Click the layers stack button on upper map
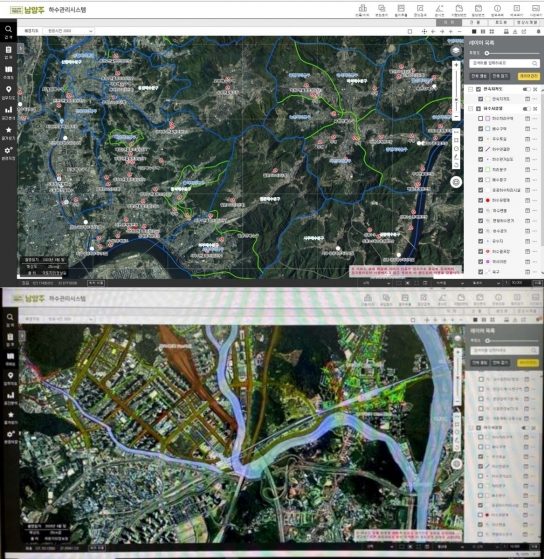Viewport: 544px width, 559px height. click(456, 51)
